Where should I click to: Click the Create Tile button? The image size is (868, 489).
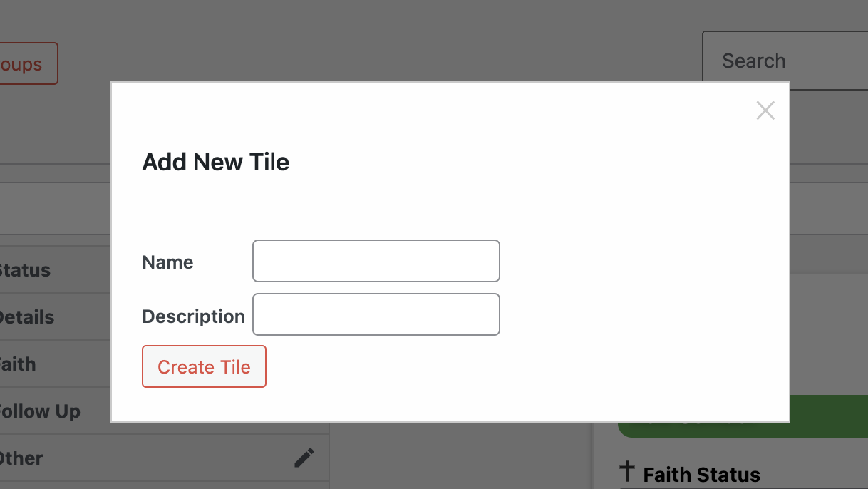tap(204, 366)
